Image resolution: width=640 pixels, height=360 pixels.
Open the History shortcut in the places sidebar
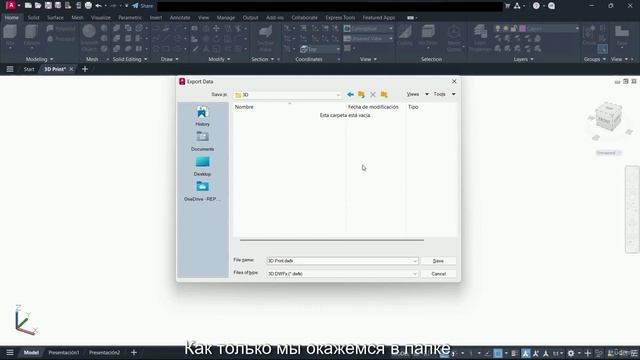202,116
